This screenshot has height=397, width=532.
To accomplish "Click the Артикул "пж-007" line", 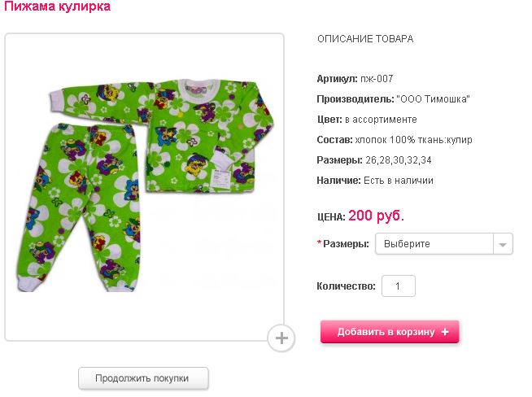I will (x=355, y=79).
